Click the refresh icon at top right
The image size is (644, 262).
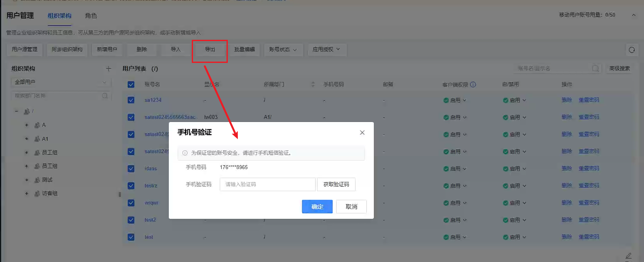[x=632, y=50]
